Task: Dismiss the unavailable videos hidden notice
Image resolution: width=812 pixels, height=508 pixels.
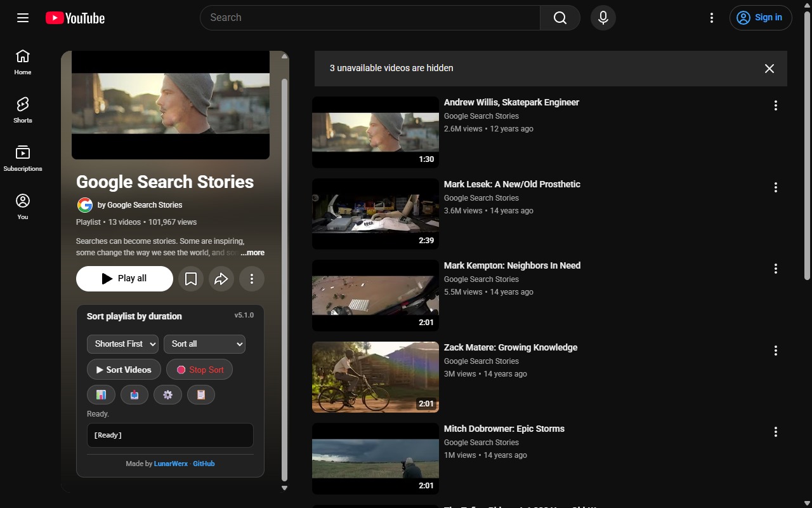Action: [769, 69]
